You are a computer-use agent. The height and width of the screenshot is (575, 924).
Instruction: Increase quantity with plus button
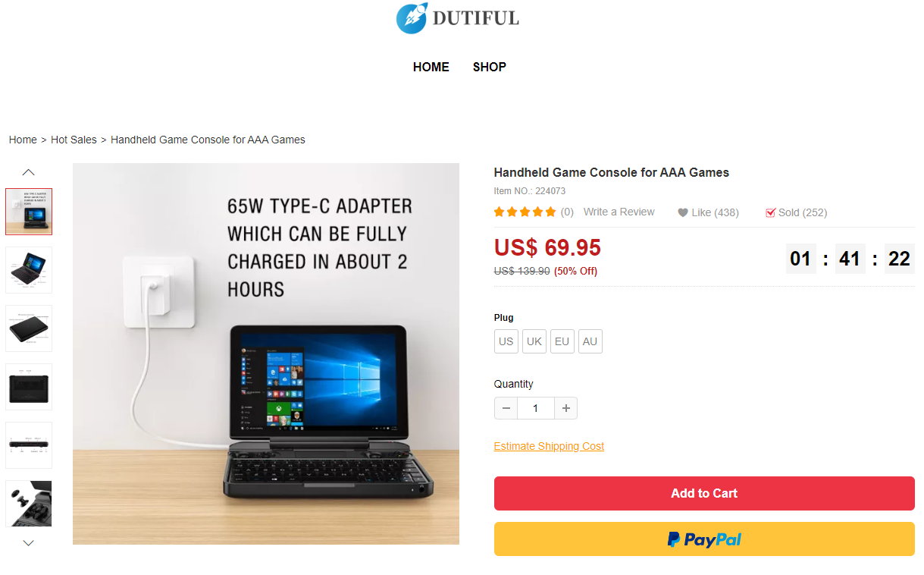(565, 408)
